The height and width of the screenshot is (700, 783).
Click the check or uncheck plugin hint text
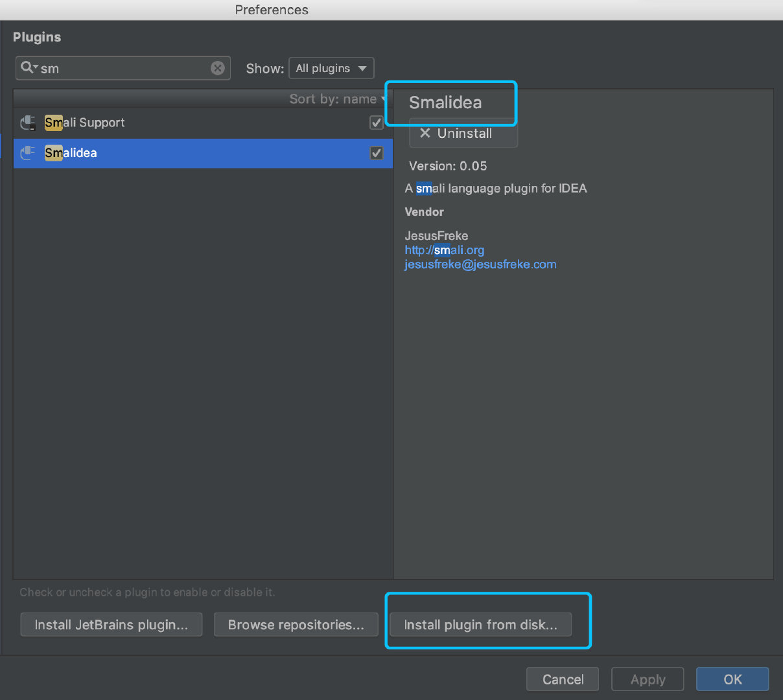[x=147, y=592]
